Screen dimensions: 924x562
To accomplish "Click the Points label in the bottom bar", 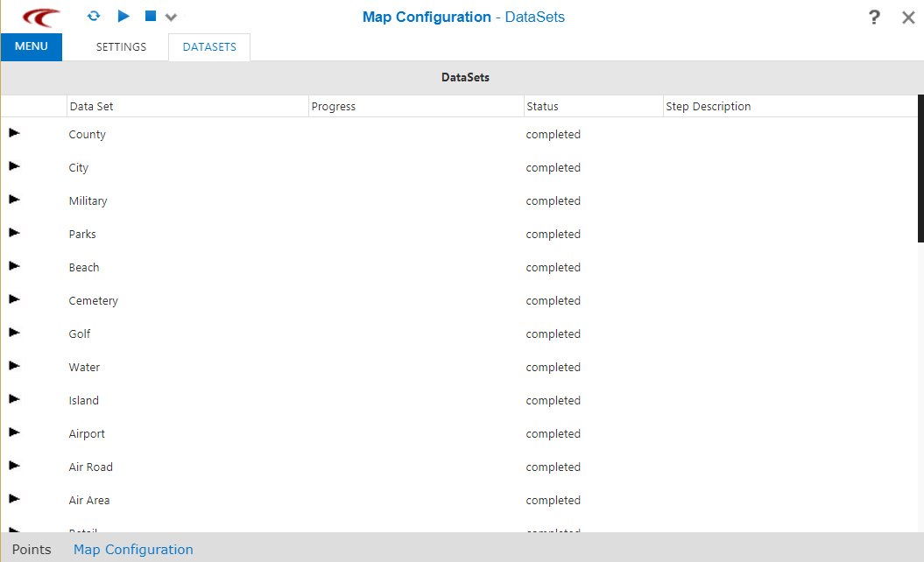I will (x=32, y=549).
